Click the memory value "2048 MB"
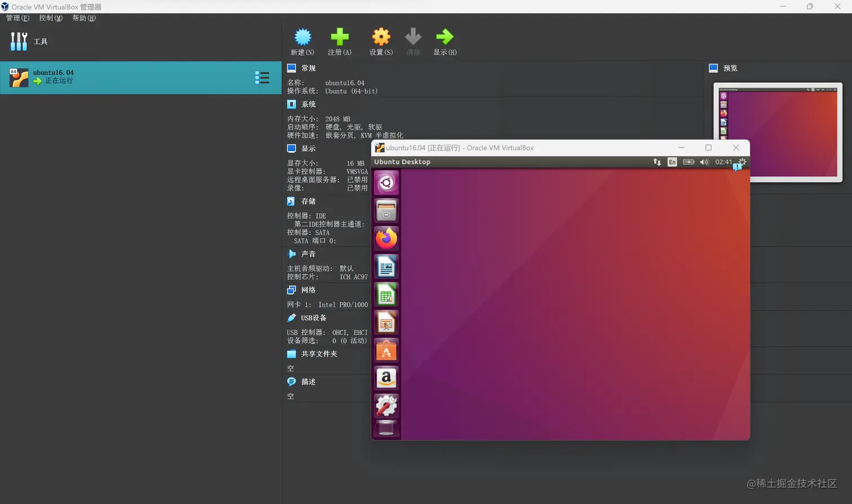 point(338,119)
